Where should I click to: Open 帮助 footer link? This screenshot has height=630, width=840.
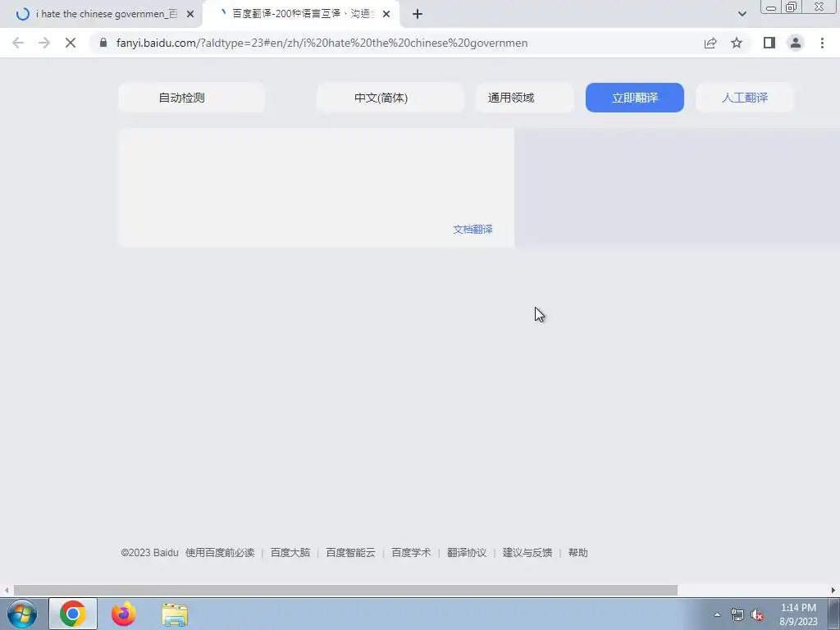(577, 552)
